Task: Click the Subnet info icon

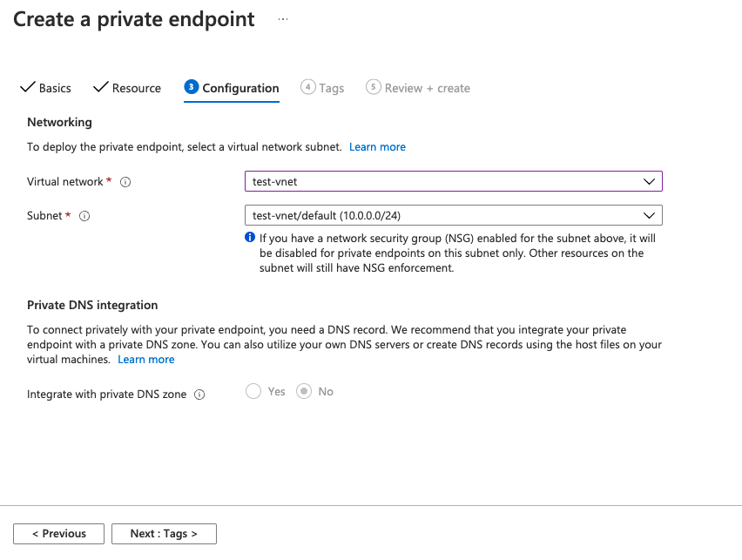Action: pos(84,216)
